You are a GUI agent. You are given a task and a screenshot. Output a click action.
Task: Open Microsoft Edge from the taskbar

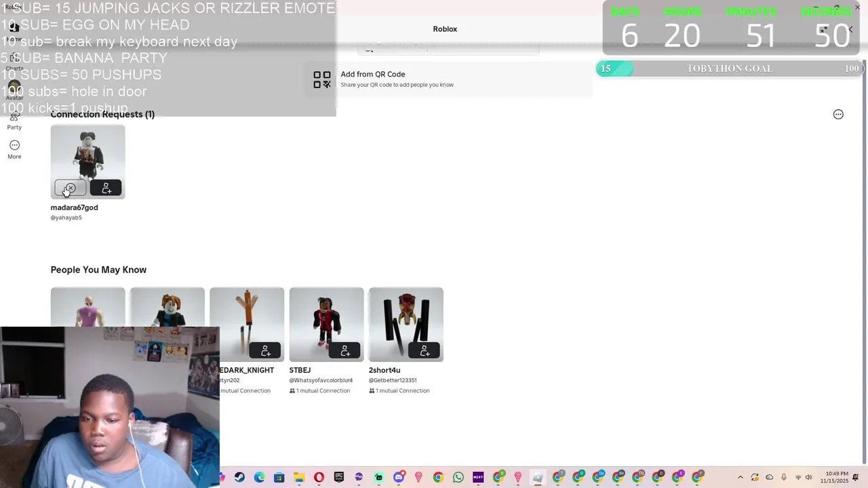[x=259, y=478]
